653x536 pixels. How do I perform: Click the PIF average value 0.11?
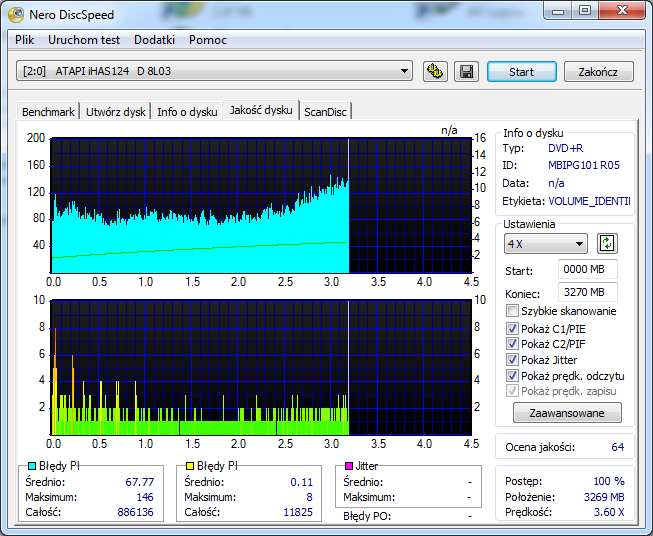click(302, 482)
